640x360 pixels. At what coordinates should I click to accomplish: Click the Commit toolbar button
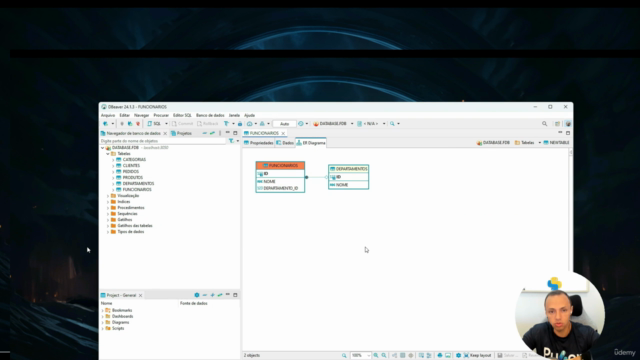tap(182, 124)
